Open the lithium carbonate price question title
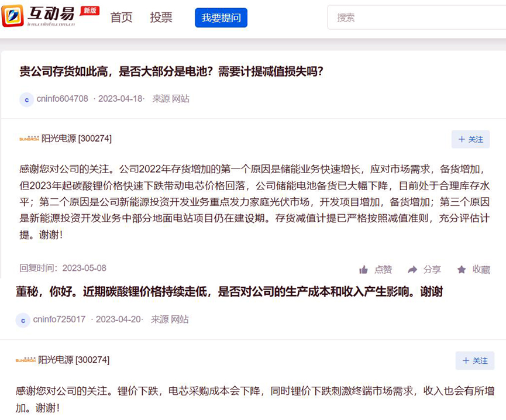The width and height of the screenshot is (506, 420). click(x=229, y=292)
